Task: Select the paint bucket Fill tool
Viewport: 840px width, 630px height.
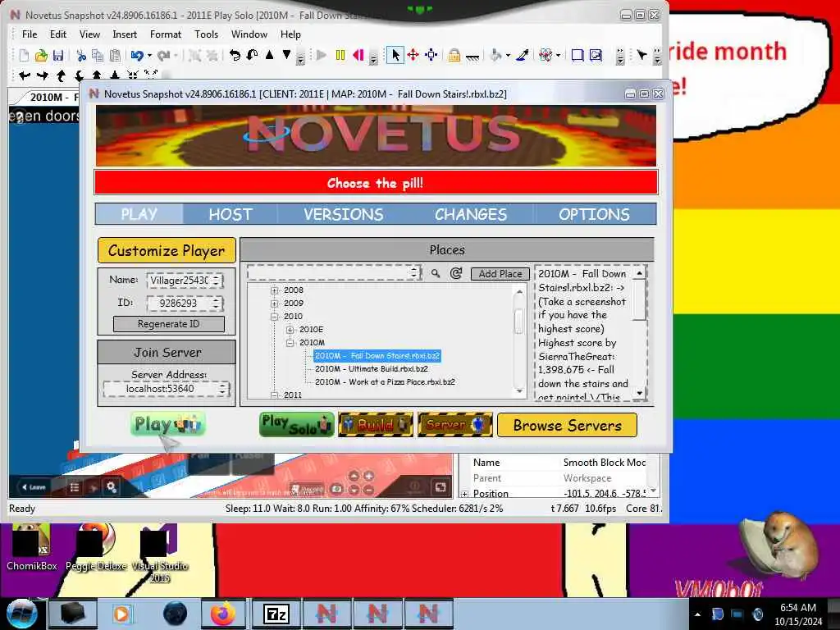Action: pos(496,55)
